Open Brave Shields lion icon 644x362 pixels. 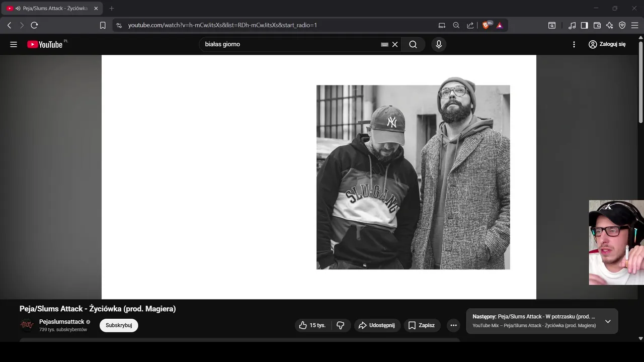[486, 25]
